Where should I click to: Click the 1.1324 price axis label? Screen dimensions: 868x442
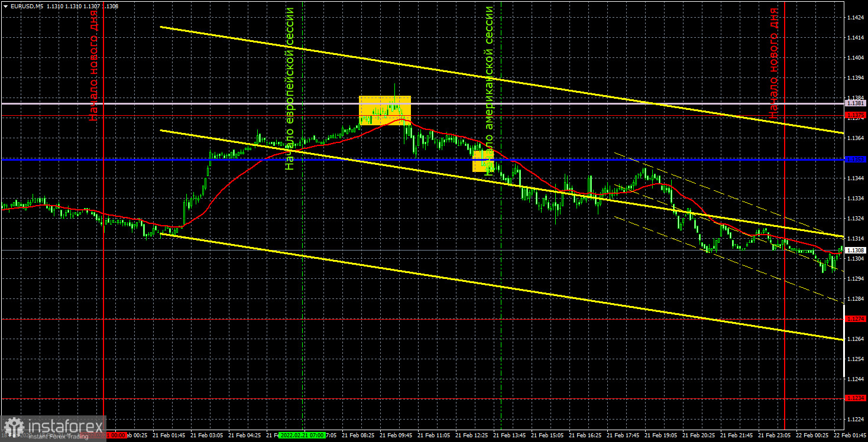856,219
